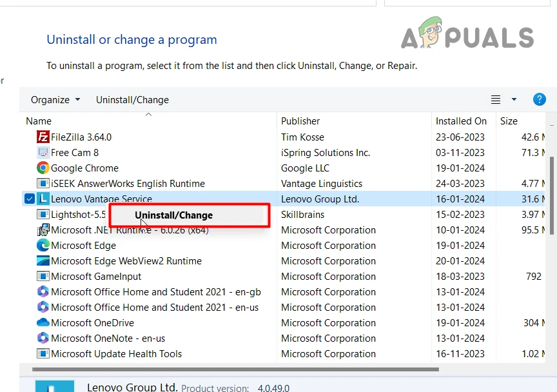
Task: Click publisher Google LLC cell
Action: (x=305, y=168)
